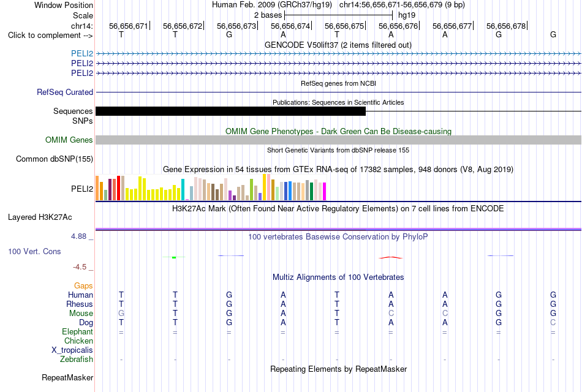Click the Human alignment row label
This screenshot has height=392, width=582.
point(80,295)
